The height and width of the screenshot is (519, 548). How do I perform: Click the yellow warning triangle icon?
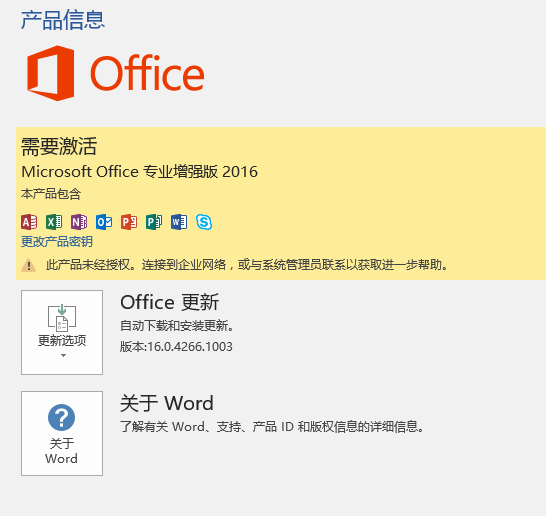[29, 266]
